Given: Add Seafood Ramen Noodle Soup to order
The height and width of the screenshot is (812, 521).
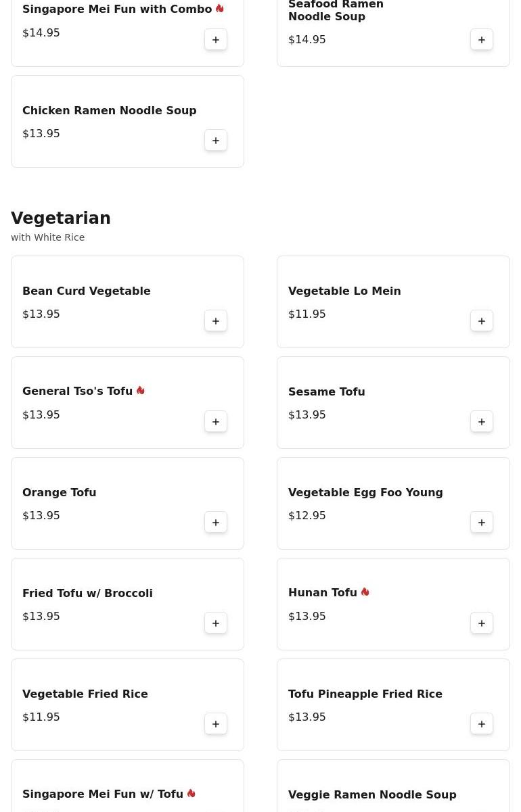Looking at the screenshot, I should click(482, 40).
